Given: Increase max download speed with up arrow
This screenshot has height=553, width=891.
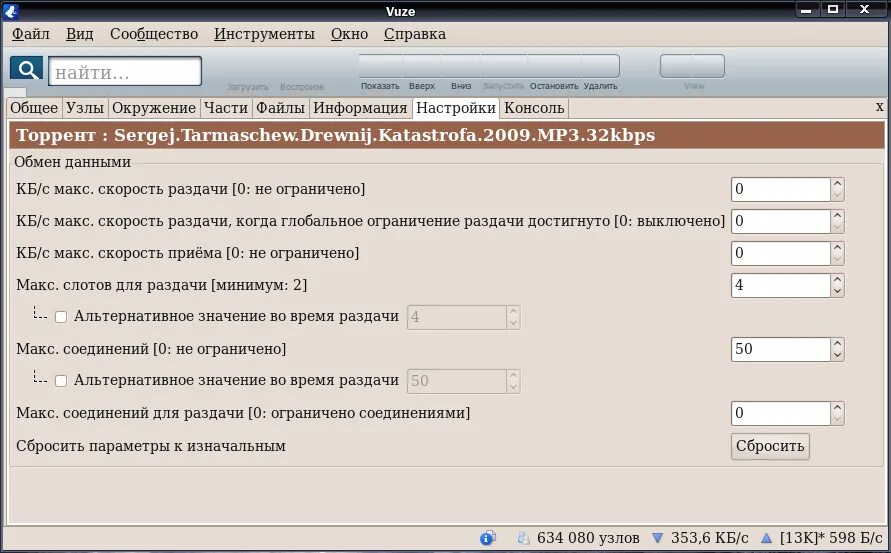Looking at the screenshot, I should pyautogui.click(x=837, y=247).
